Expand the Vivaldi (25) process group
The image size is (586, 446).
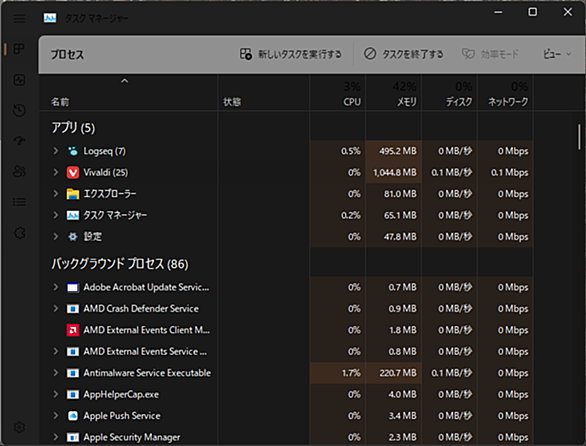(x=56, y=172)
